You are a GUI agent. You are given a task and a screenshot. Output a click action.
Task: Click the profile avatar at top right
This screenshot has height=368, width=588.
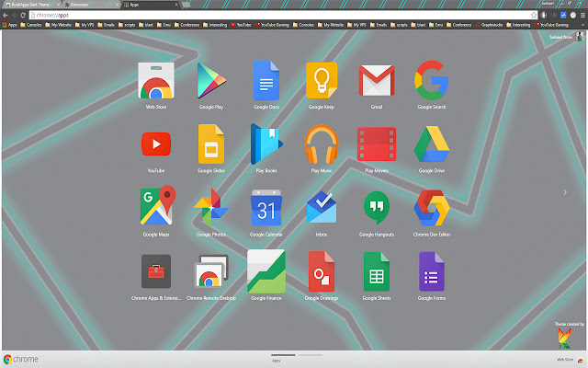[x=580, y=37]
